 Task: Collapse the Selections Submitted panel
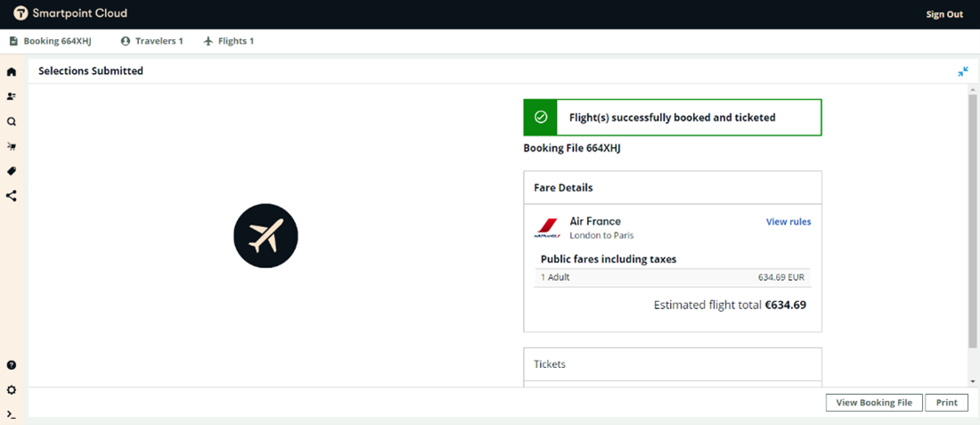pos(963,71)
